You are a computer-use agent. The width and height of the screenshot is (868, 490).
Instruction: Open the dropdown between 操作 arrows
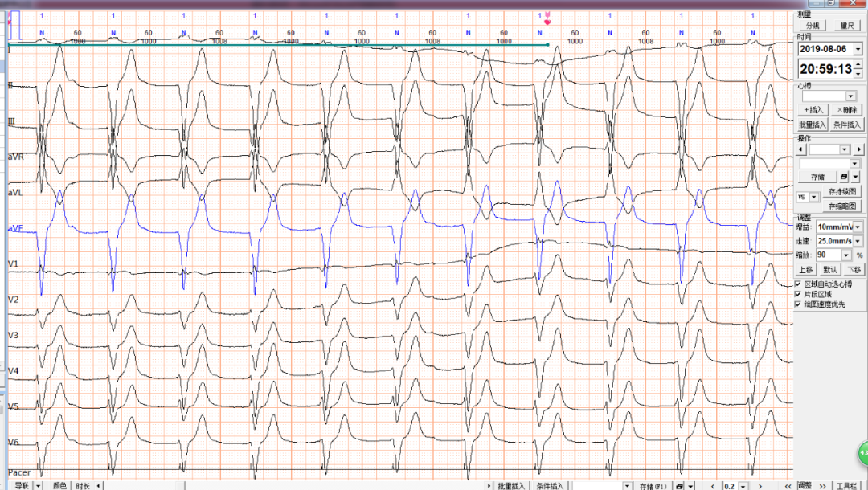[844, 149]
